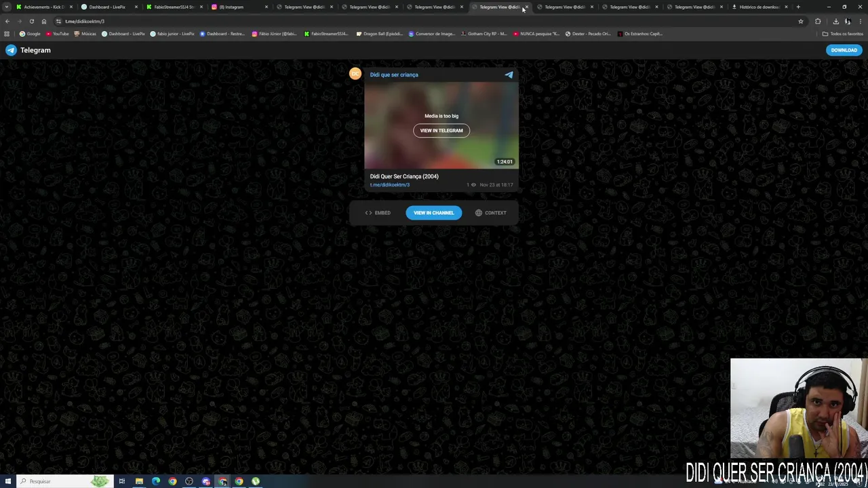Viewport: 868px width, 488px height.
Task: Bookmark this page with star icon
Action: pos(801,21)
